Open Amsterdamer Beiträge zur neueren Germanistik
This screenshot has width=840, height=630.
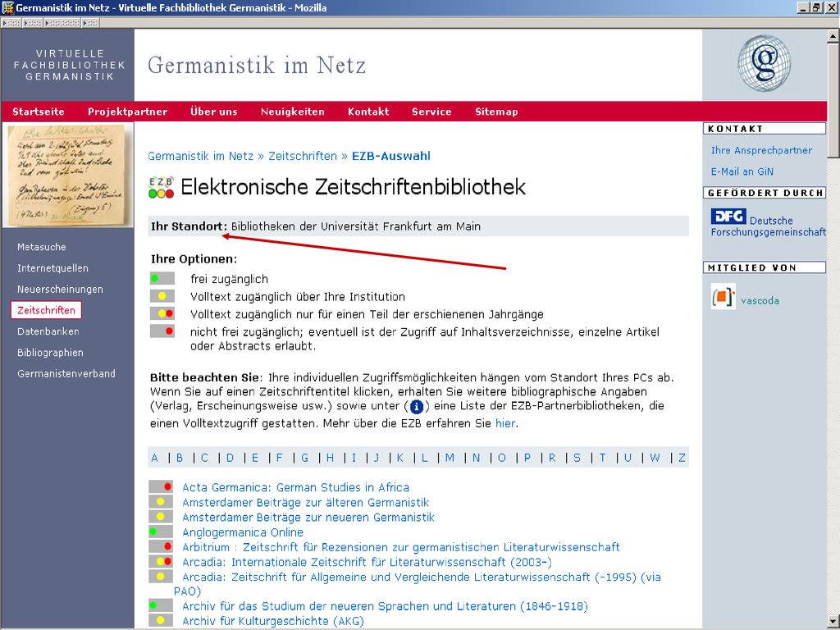tap(308, 518)
